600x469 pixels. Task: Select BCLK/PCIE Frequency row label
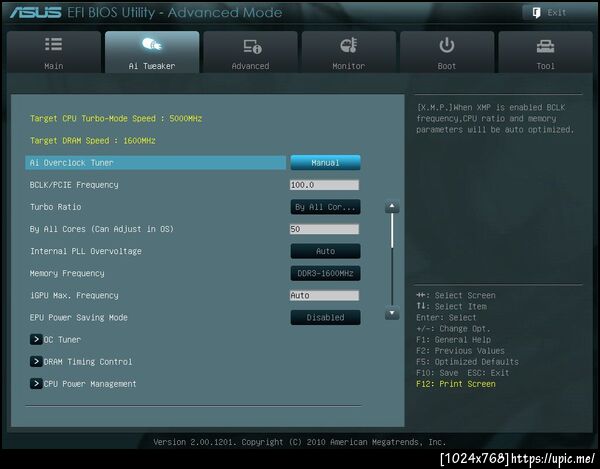pyautogui.click(x=74, y=185)
